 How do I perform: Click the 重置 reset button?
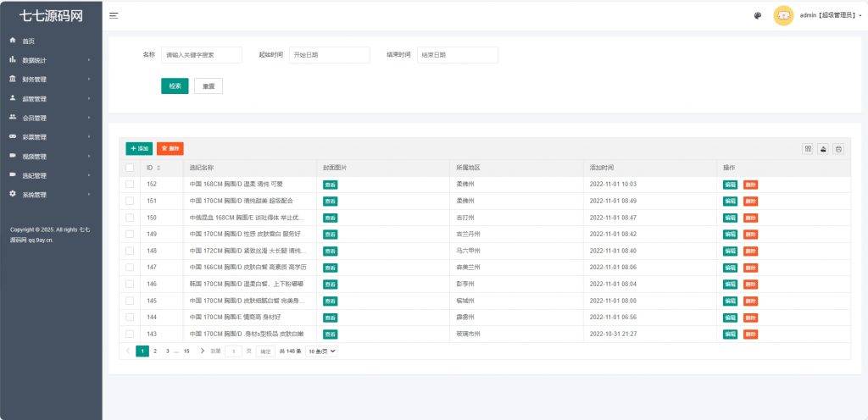[x=209, y=86]
